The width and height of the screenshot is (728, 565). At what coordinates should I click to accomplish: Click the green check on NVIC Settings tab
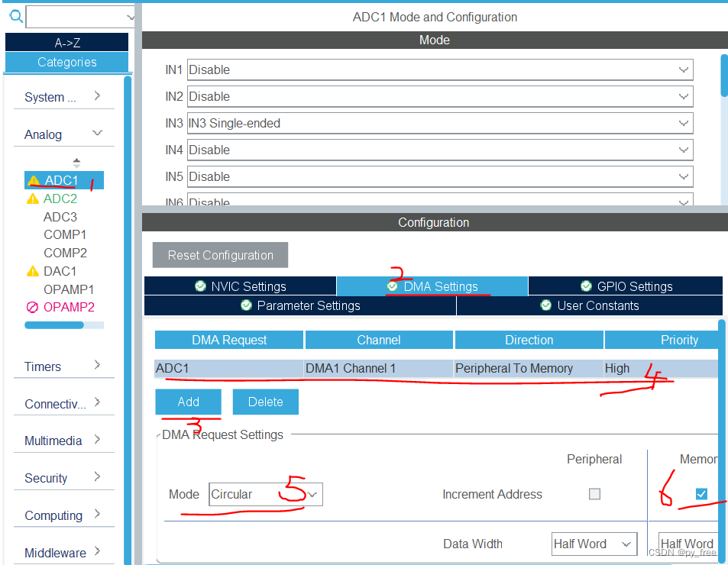point(199,286)
